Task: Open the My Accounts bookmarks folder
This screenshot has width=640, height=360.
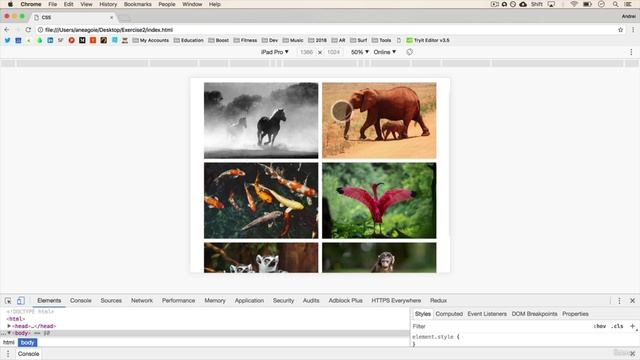Action: (151, 40)
